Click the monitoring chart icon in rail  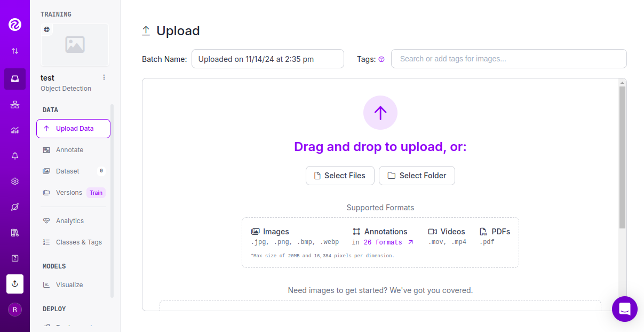(x=15, y=130)
